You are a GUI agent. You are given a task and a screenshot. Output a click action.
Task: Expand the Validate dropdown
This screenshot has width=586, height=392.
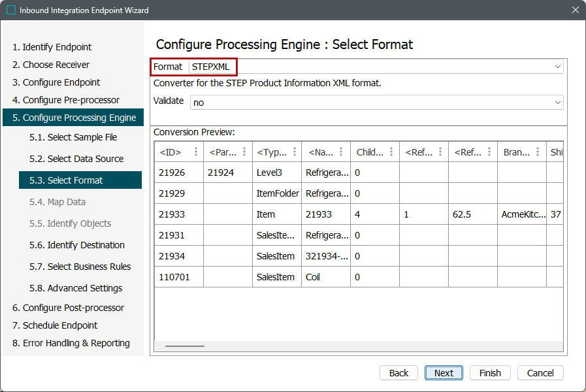click(x=557, y=103)
